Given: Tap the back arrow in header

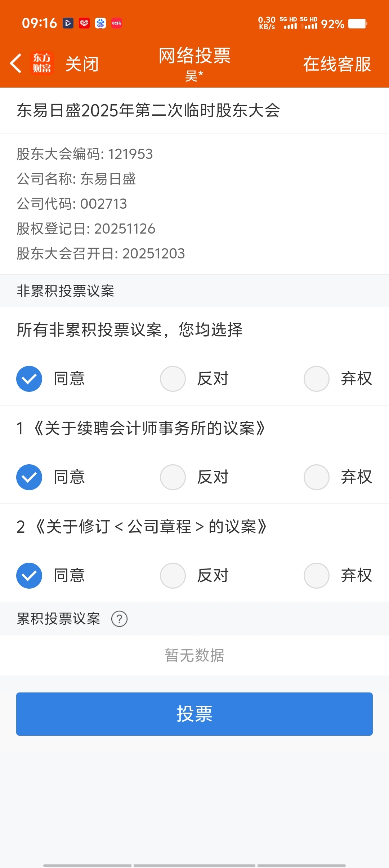Looking at the screenshot, I should [x=16, y=63].
